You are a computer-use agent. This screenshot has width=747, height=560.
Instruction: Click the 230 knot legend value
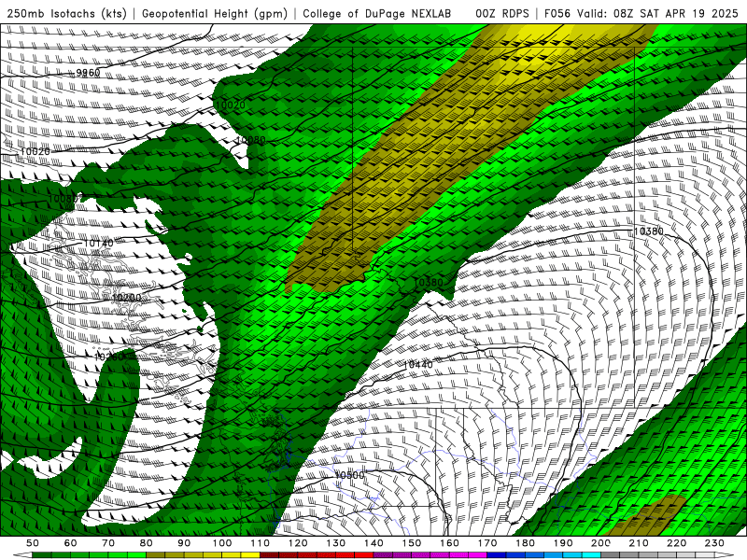(714, 543)
